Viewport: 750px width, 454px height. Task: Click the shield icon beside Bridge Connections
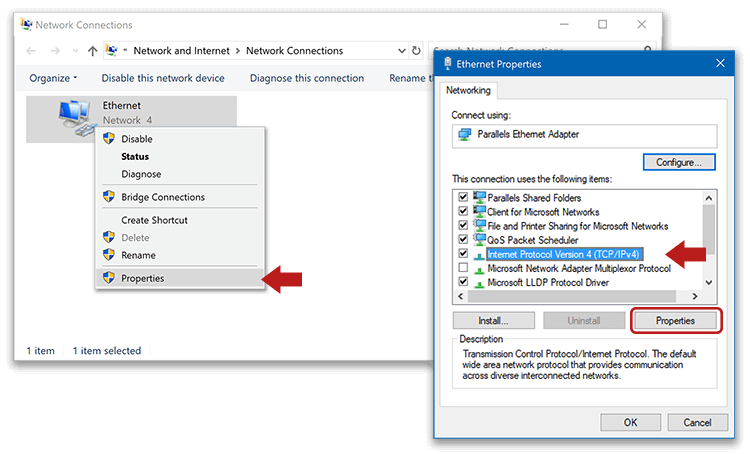coord(109,197)
